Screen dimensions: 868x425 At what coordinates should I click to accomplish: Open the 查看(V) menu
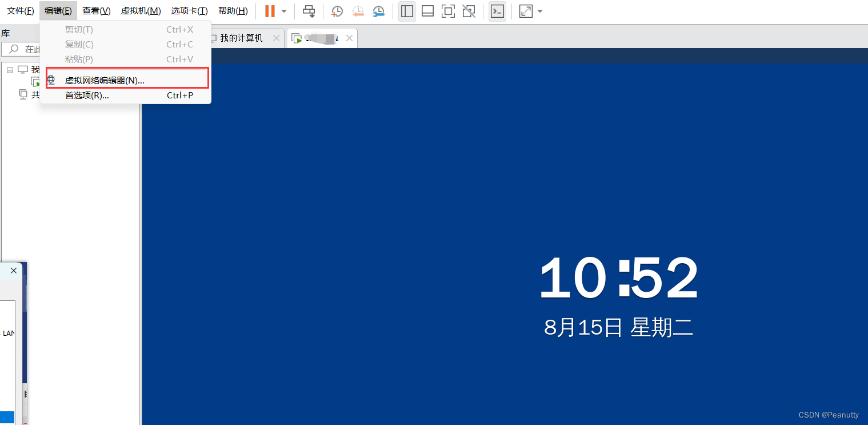click(96, 11)
